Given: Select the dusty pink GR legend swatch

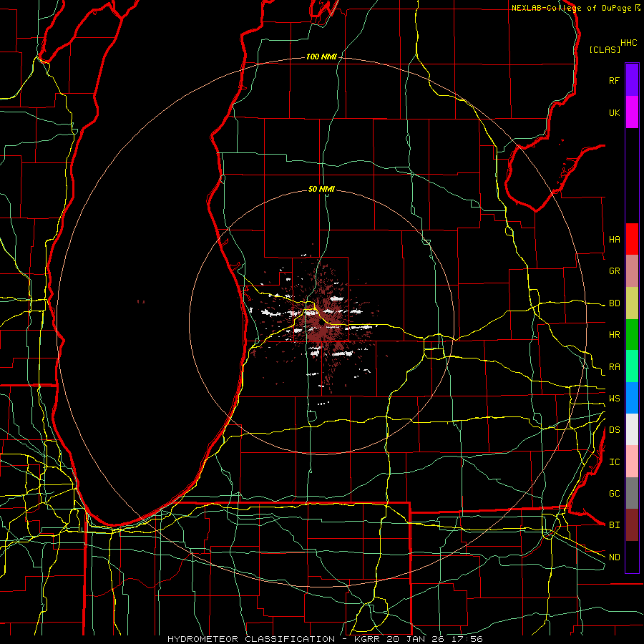Looking at the screenshot, I should tap(632, 270).
